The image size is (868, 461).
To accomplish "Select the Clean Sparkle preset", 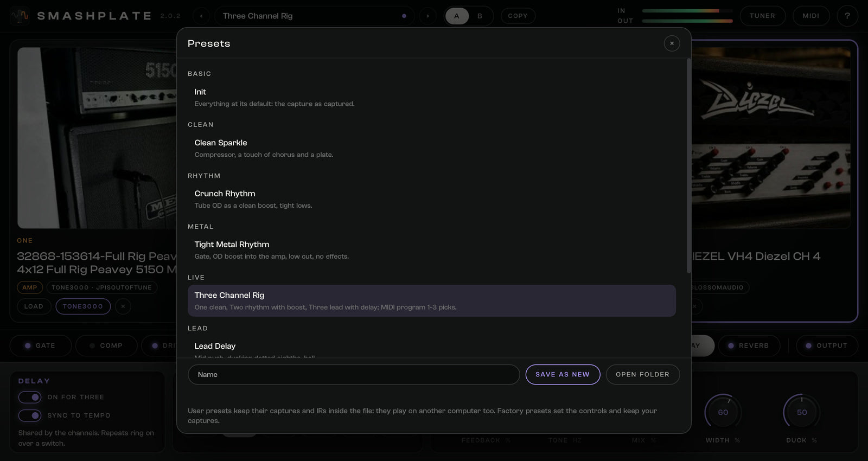I will tap(432, 148).
